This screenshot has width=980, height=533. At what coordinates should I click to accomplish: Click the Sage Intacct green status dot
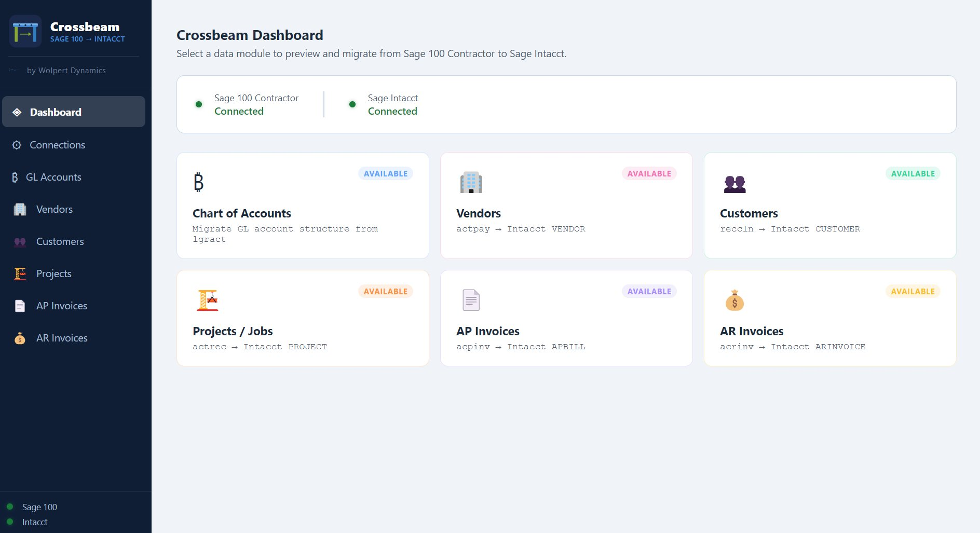point(352,104)
